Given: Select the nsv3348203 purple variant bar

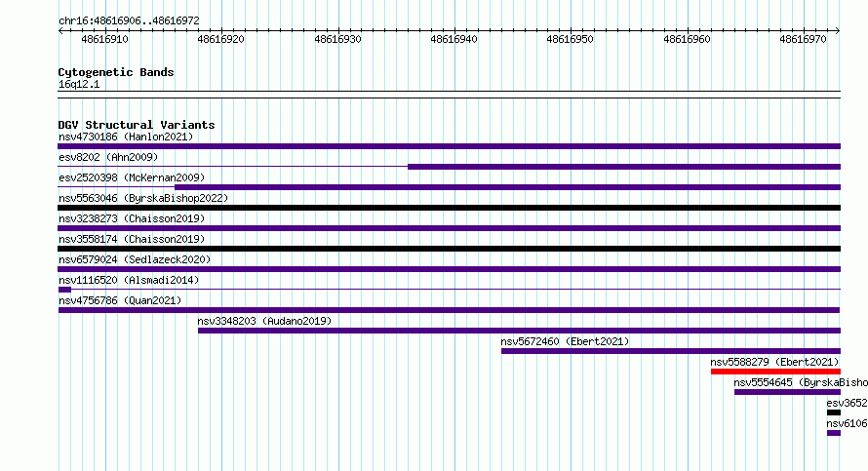Looking at the screenshot, I should pyautogui.click(x=519, y=331).
